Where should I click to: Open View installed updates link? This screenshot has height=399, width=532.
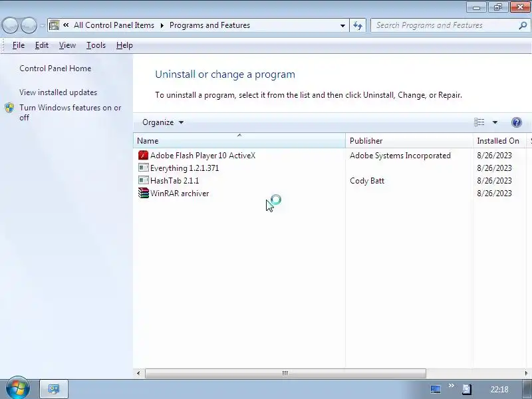click(x=58, y=92)
